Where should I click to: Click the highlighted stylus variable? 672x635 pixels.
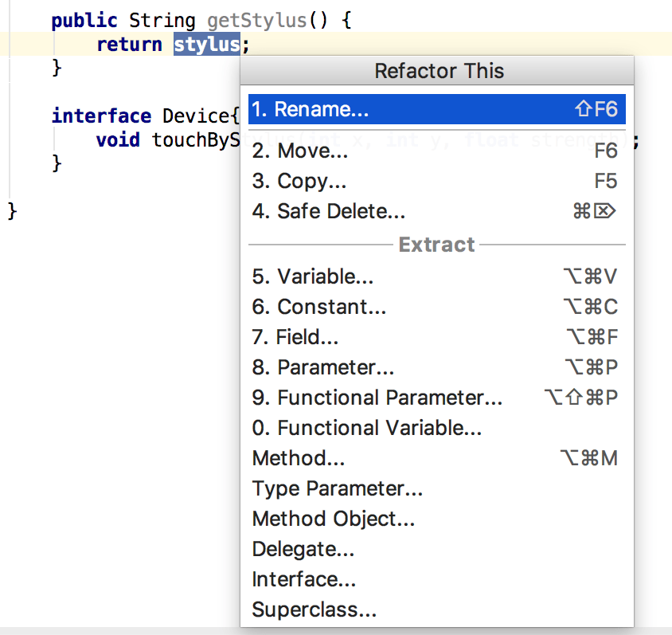point(205,45)
